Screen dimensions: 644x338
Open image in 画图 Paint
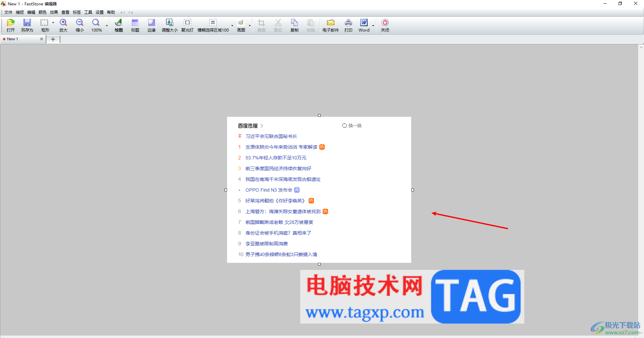click(241, 26)
